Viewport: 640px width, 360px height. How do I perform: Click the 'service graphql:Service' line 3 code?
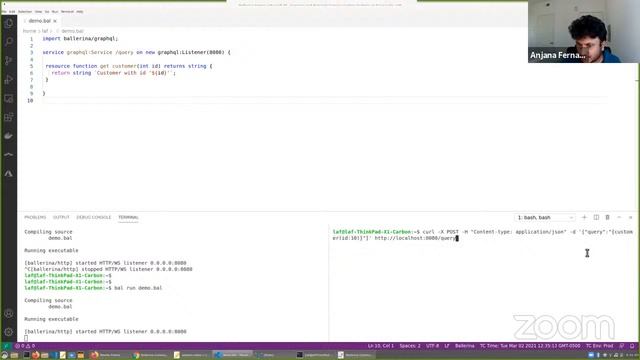click(x=136, y=52)
